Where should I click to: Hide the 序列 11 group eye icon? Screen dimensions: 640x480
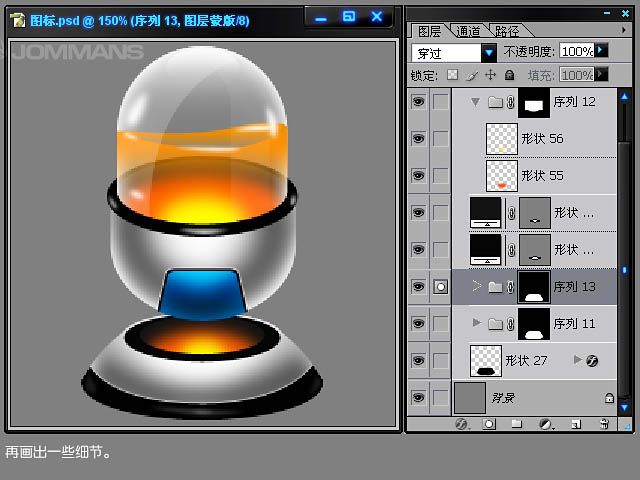coord(418,324)
